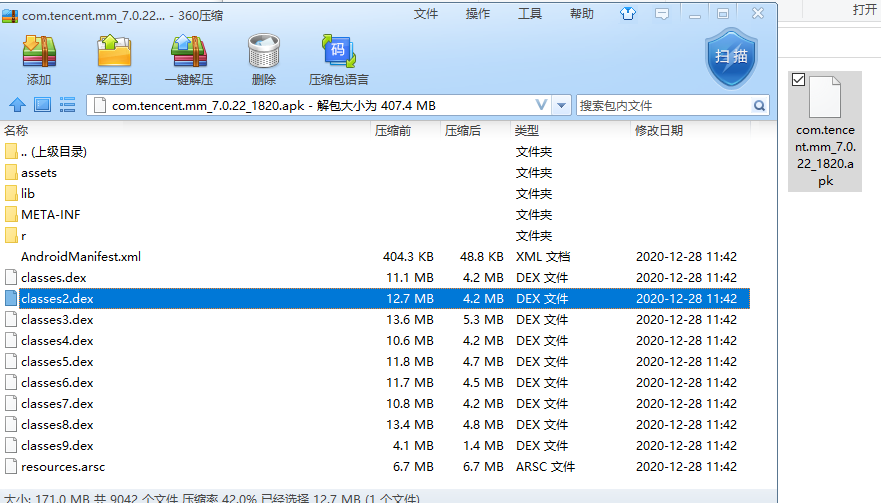The width and height of the screenshot is (881, 503).
Task: Click the 搜索包内文件 search field
Action: point(665,106)
